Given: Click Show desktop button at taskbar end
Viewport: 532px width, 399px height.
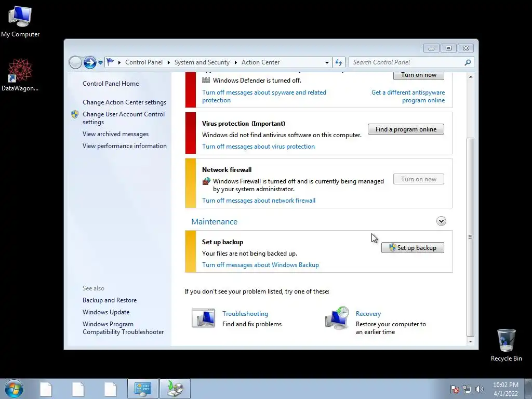Looking at the screenshot, I should click(x=528, y=389).
